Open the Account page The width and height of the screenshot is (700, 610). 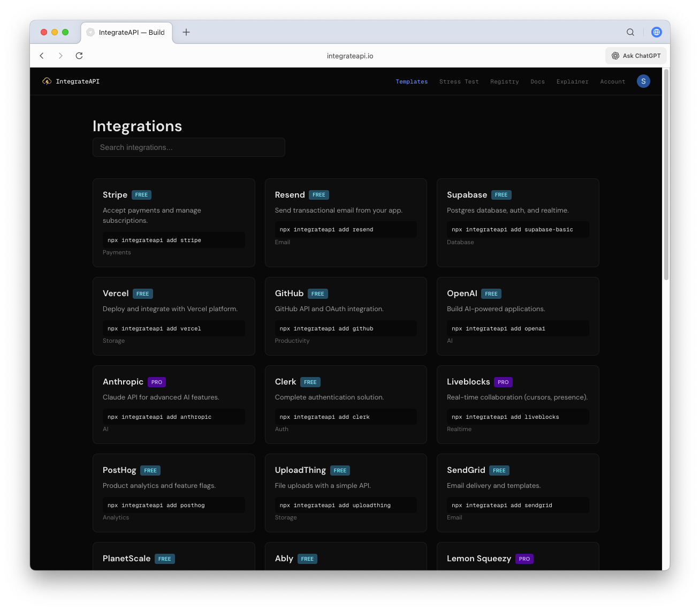pyautogui.click(x=612, y=81)
